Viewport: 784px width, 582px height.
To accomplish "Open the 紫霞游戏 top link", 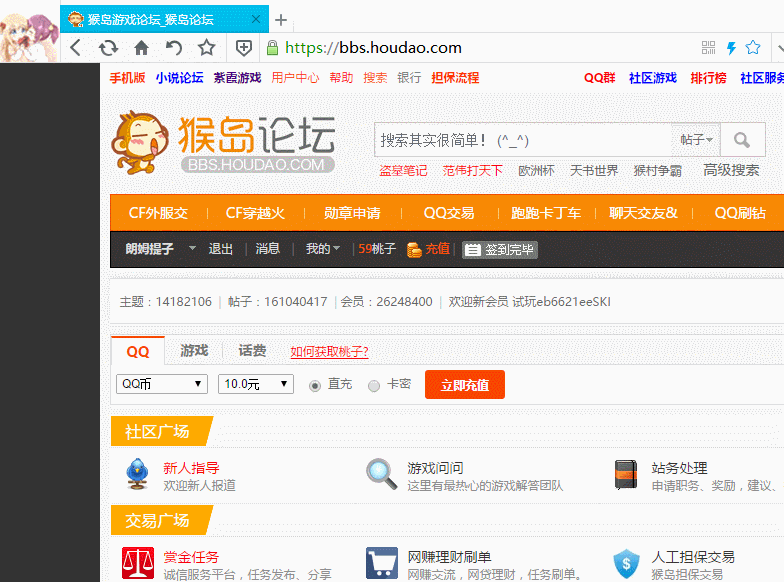I will [238, 78].
